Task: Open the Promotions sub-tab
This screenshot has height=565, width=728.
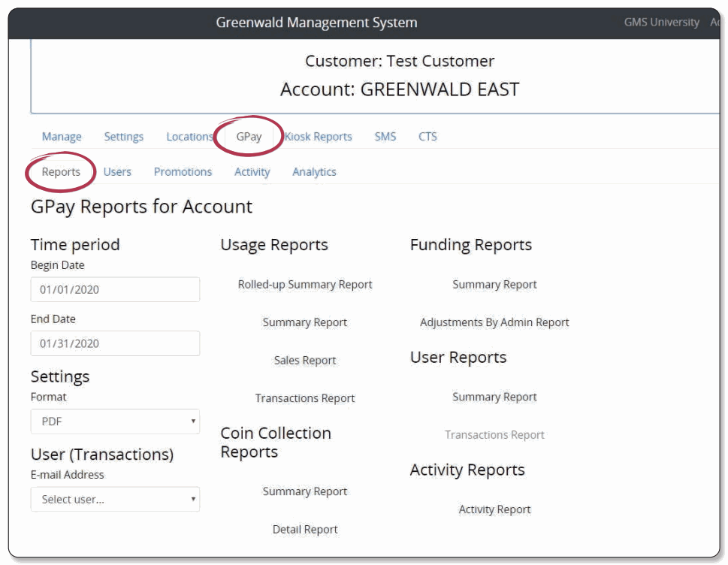Action: pos(183,172)
